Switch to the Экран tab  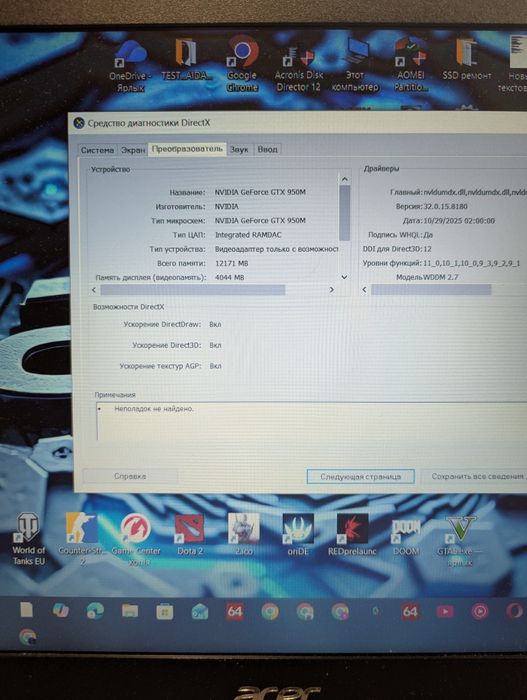point(134,150)
